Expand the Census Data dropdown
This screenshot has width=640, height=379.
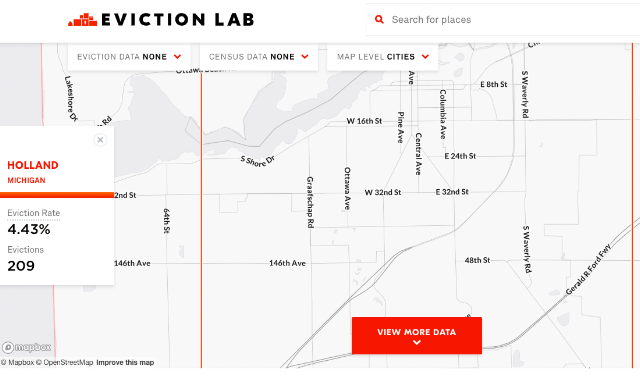(x=259, y=57)
